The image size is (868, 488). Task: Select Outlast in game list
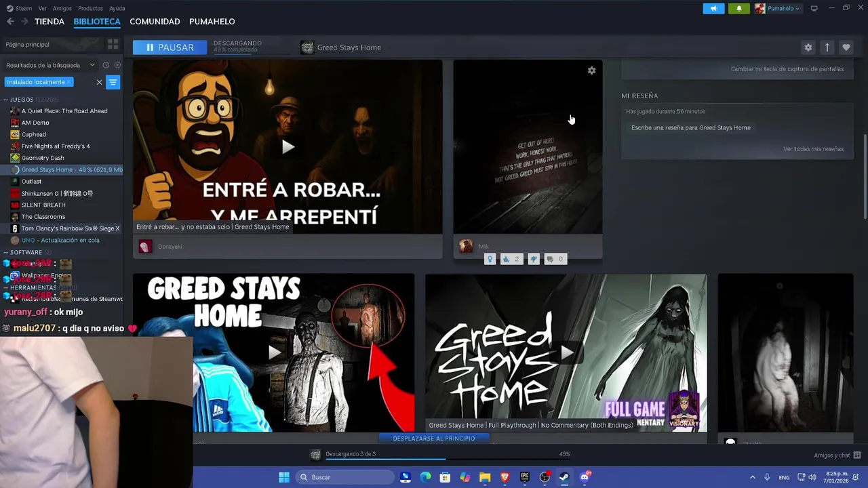coord(31,182)
